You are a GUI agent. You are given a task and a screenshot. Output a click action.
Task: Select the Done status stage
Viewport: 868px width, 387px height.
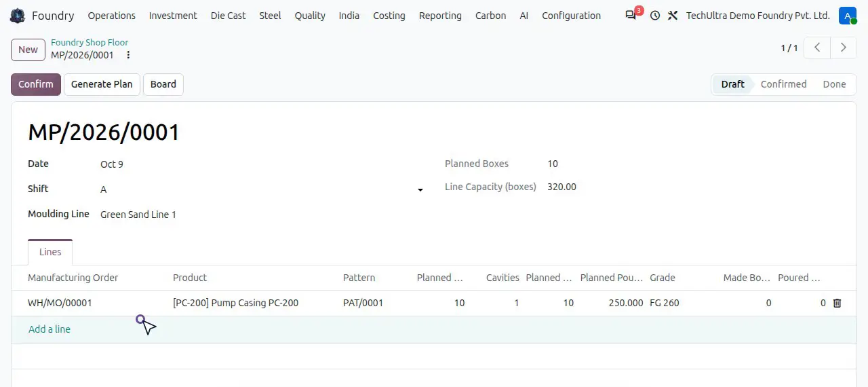[834, 84]
